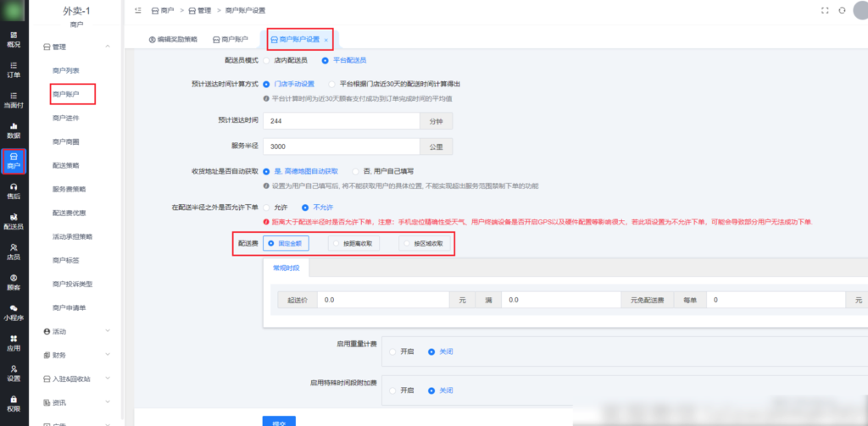Open 活动承担策略 menu item
This screenshot has width=868, height=426.
coord(73,236)
